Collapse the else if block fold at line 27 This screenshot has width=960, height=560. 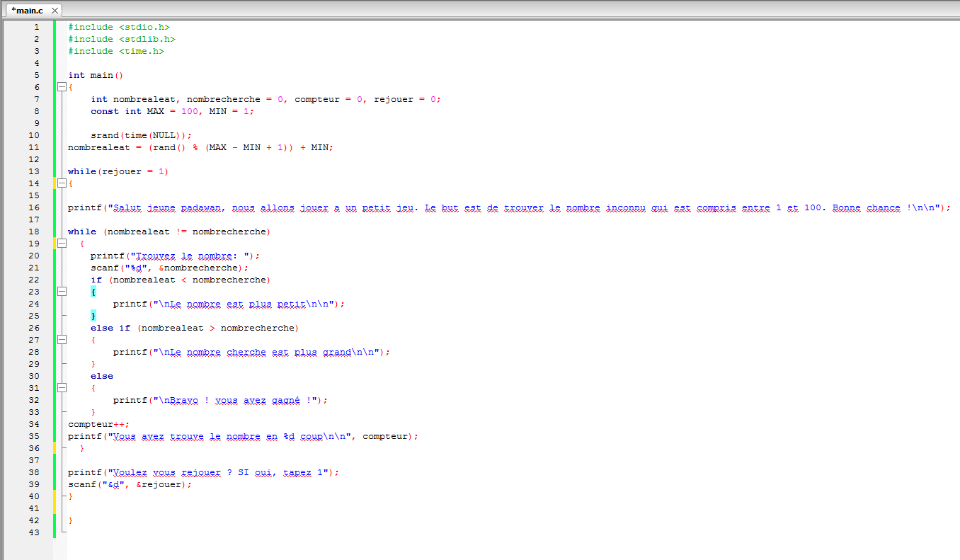click(62, 340)
